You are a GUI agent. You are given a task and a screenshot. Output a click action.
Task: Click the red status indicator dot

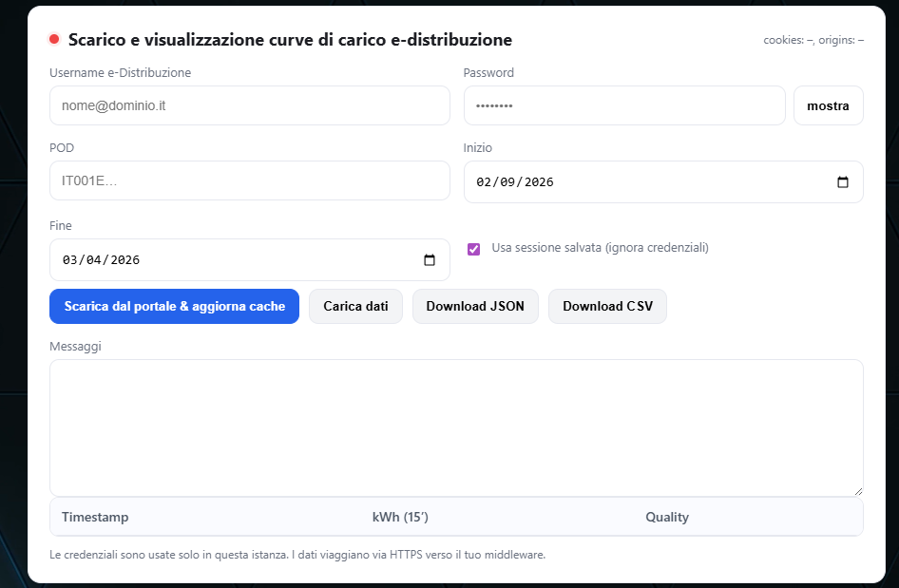54,39
